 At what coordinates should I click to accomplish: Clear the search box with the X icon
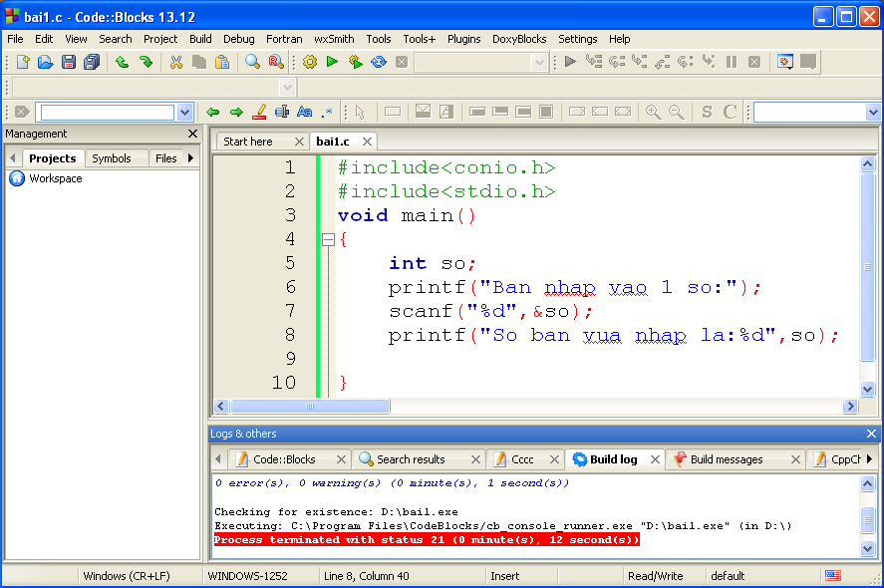click(22, 112)
